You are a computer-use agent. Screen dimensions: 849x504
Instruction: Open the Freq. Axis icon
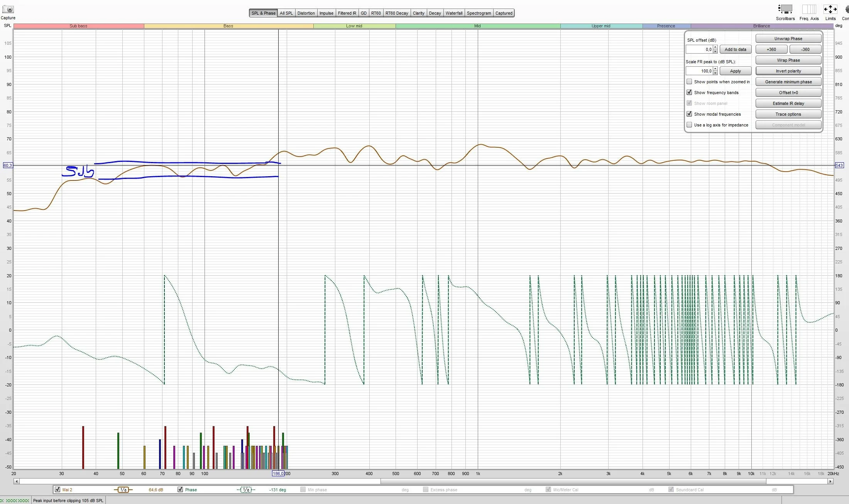(809, 9)
